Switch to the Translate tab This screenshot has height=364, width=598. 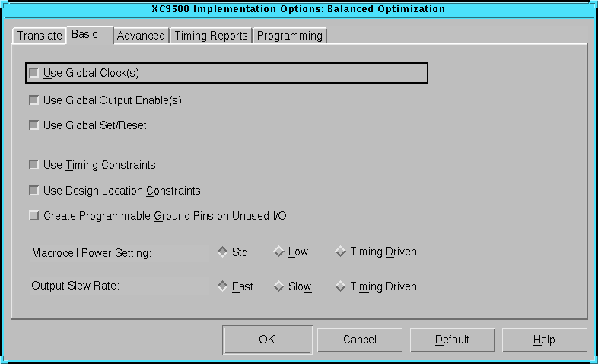pyautogui.click(x=40, y=36)
